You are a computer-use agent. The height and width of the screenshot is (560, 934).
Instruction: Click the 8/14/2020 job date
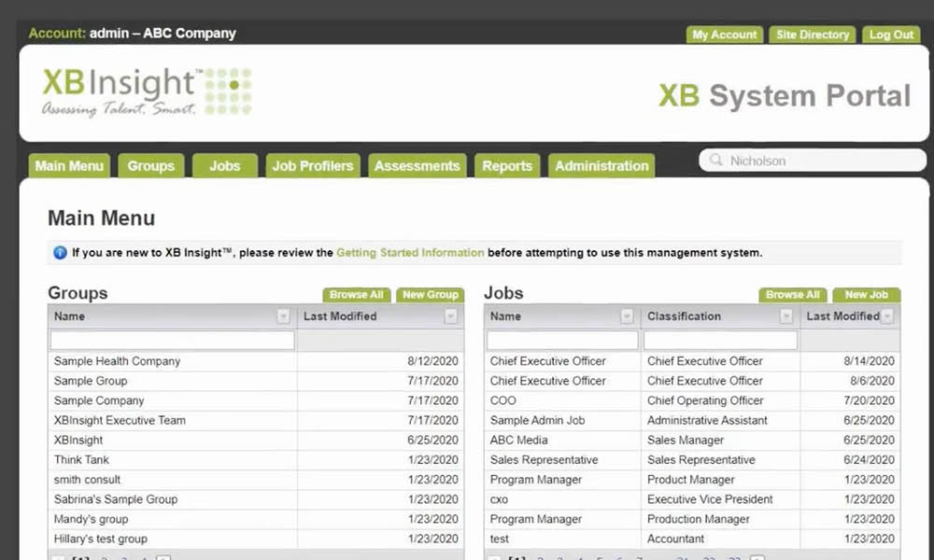(869, 361)
